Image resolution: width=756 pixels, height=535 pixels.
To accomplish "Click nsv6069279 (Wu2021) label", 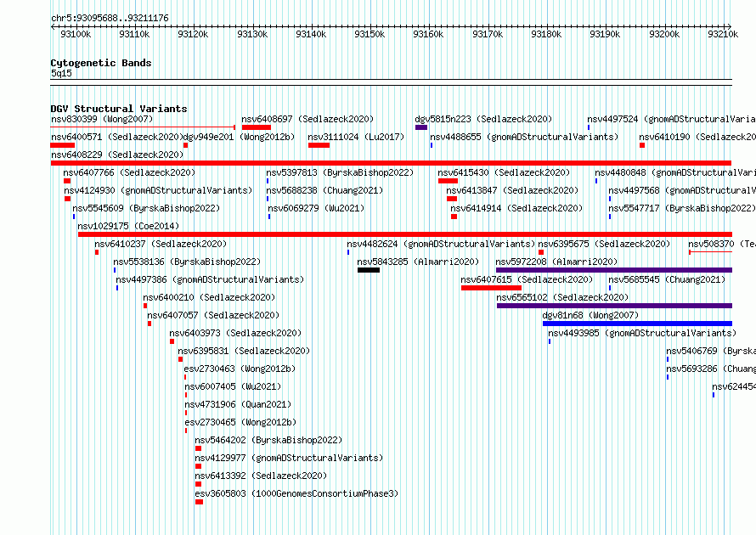I will (x=316, y=208).
